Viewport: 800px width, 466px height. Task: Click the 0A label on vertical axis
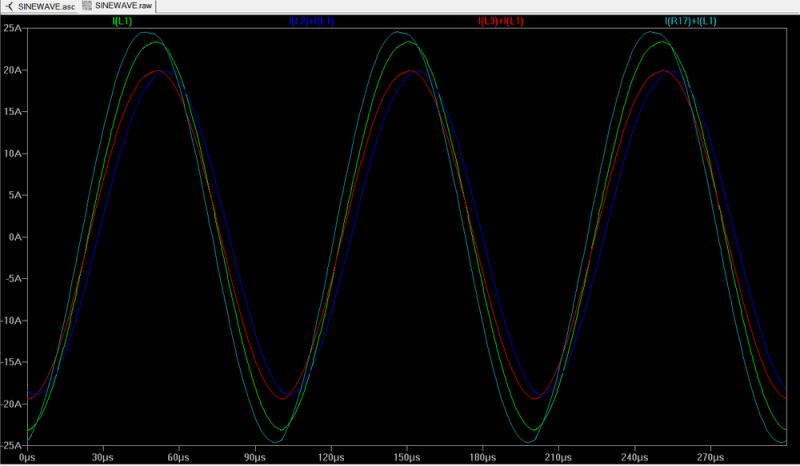[17, 238]
